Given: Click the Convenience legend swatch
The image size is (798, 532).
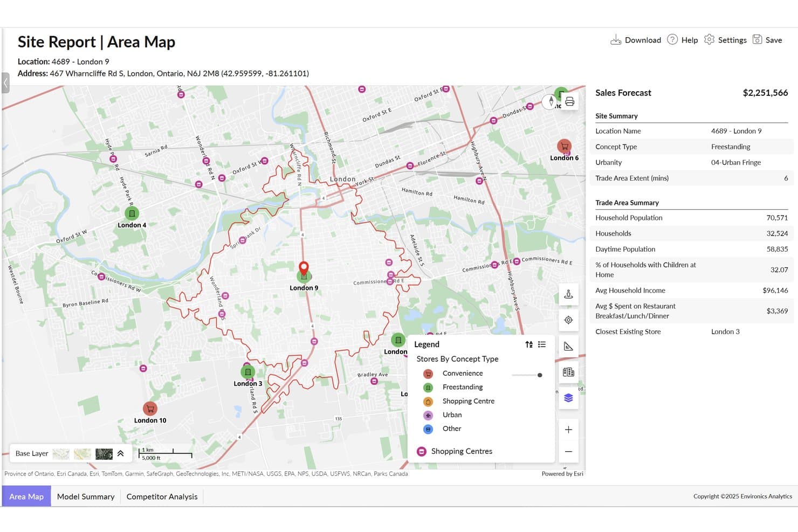Looking at the screenshot, I should coord(428,374).
